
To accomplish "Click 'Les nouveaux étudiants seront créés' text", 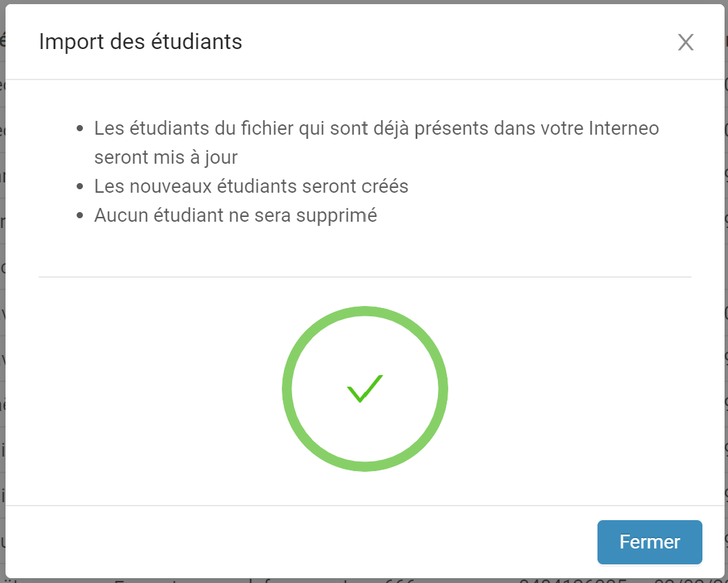I will point(251,186).
